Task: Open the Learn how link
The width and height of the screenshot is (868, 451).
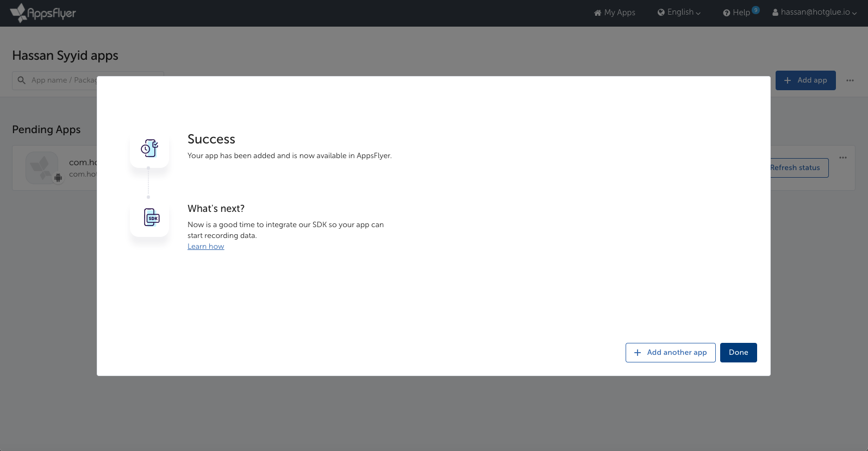Action: click(205, 247)
